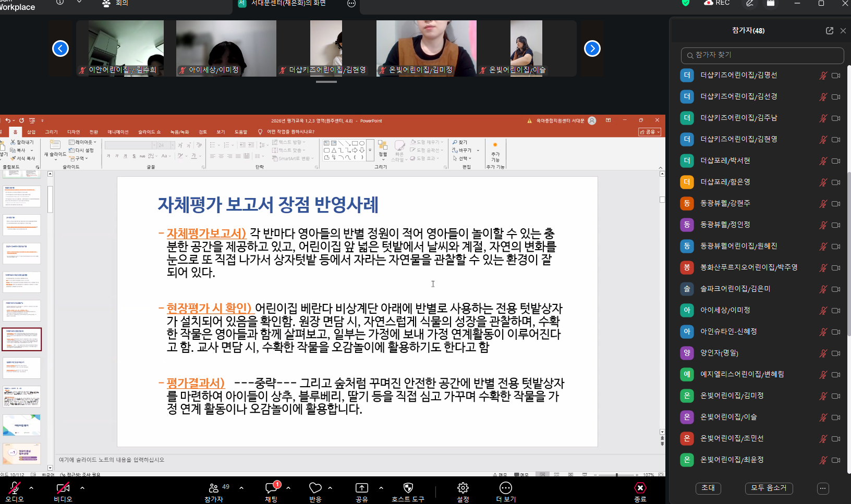
Task: Click the Reactions heart icon
Action: click(315, 488)
